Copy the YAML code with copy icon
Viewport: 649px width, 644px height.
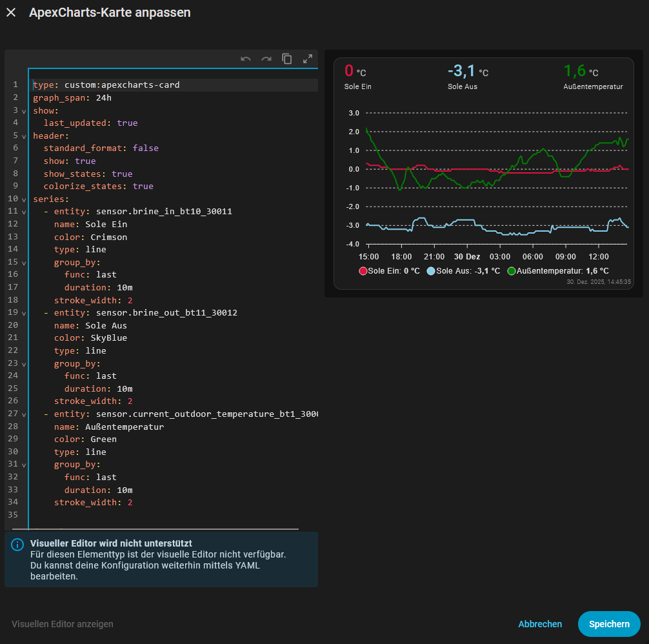[287, 59]
